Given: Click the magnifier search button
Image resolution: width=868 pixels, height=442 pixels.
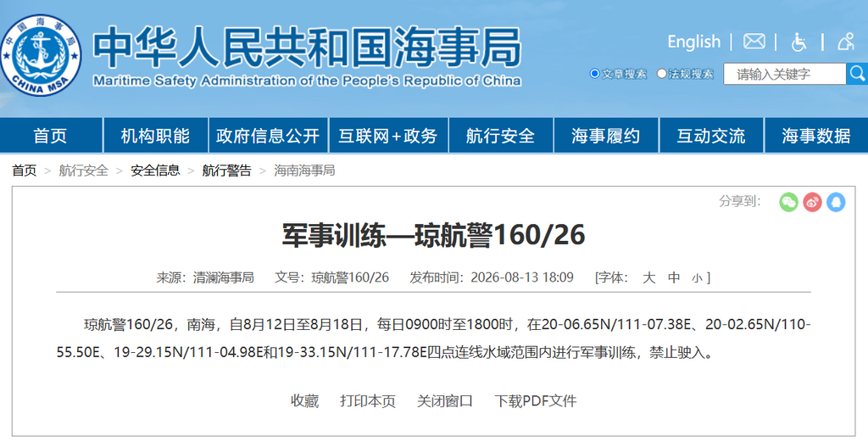Looking at the screenshot, I should pos(858,74).
